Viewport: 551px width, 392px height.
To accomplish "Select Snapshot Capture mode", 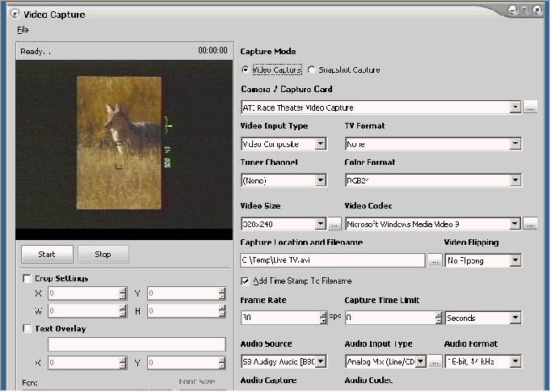I will [312, 70].
